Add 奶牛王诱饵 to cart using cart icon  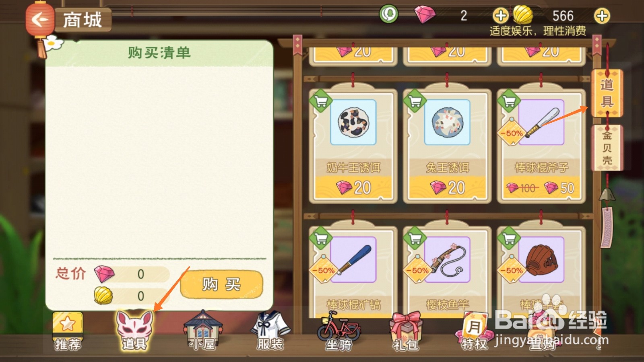(321, 101)
